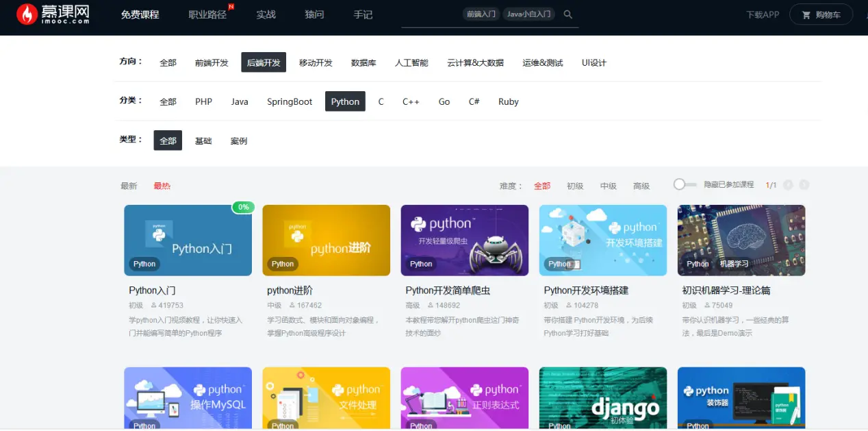Select 后端开发 direction filter
The width and height of the screenshot is (868, 431).
click(x=264, y=62)
